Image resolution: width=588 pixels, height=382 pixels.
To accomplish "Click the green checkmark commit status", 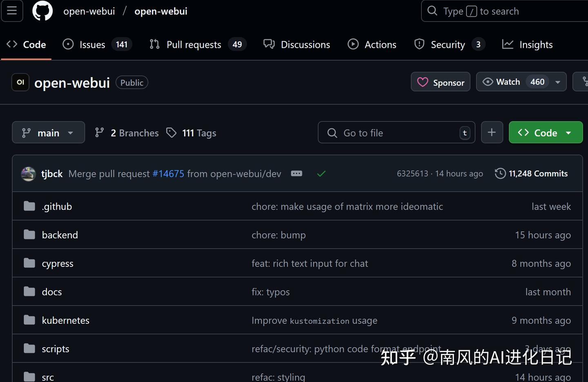I will coord(321,173).
